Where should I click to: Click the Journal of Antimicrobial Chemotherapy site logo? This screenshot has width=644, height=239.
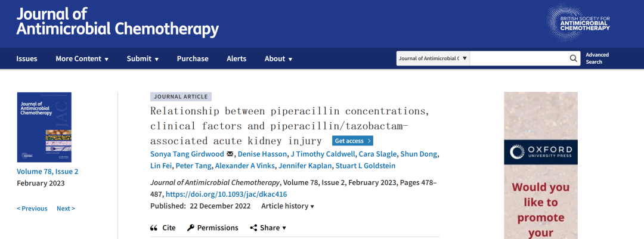pyautogui.click(x=117, y=21)
